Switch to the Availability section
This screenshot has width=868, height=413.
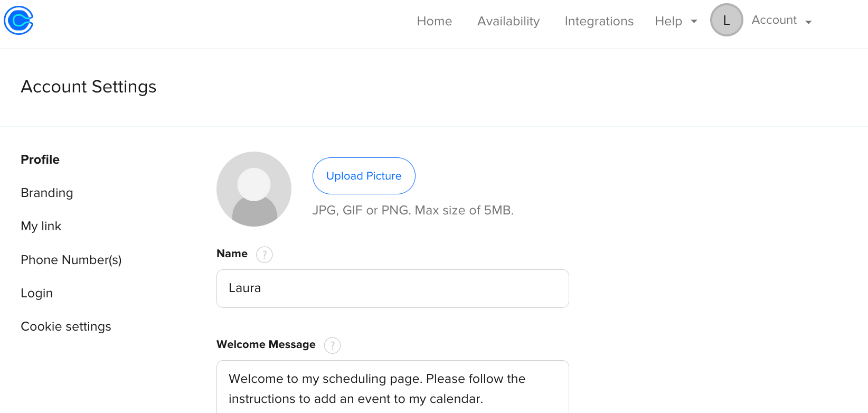pyautogui.click(x=508, y=21)
